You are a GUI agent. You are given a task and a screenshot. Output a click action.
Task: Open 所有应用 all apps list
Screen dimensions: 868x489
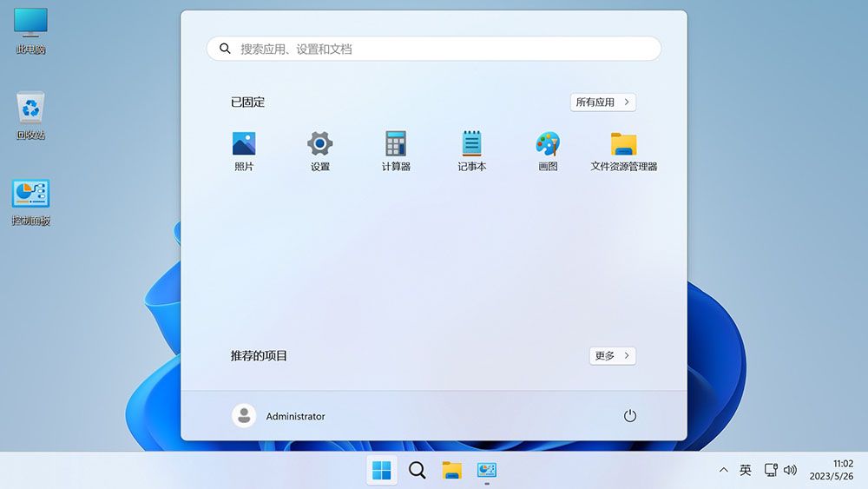point(603,102)
